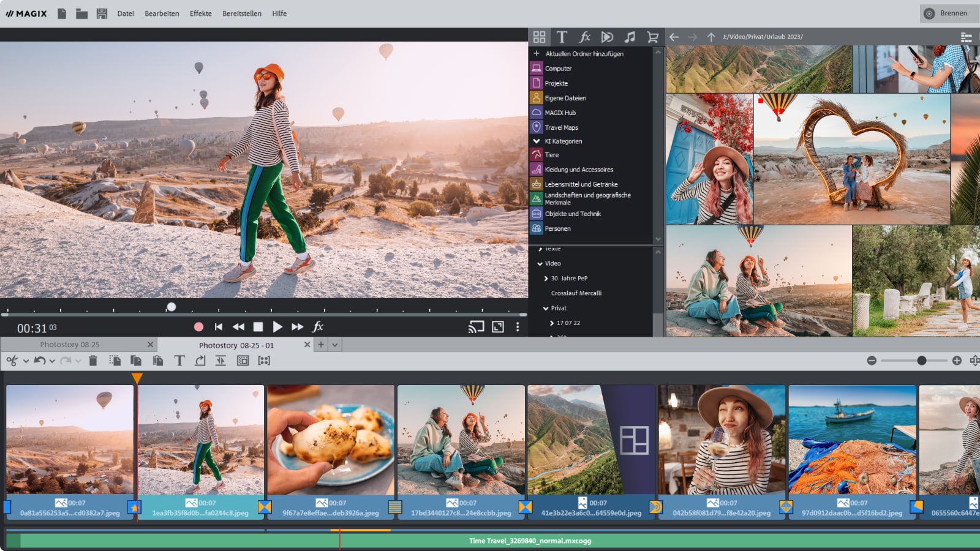
Task: Click the cast-to-device icon under preview
Action: tap(476, 327)
